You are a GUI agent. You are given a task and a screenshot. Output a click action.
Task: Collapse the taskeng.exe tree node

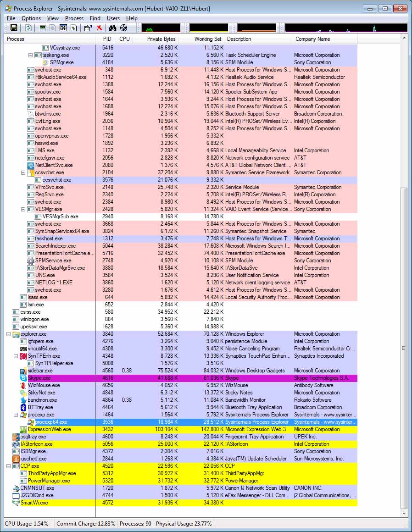(31, 55)
